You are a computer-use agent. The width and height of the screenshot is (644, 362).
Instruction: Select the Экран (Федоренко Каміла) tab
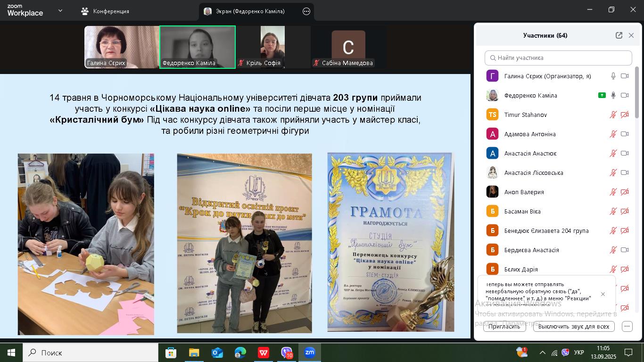251,11
